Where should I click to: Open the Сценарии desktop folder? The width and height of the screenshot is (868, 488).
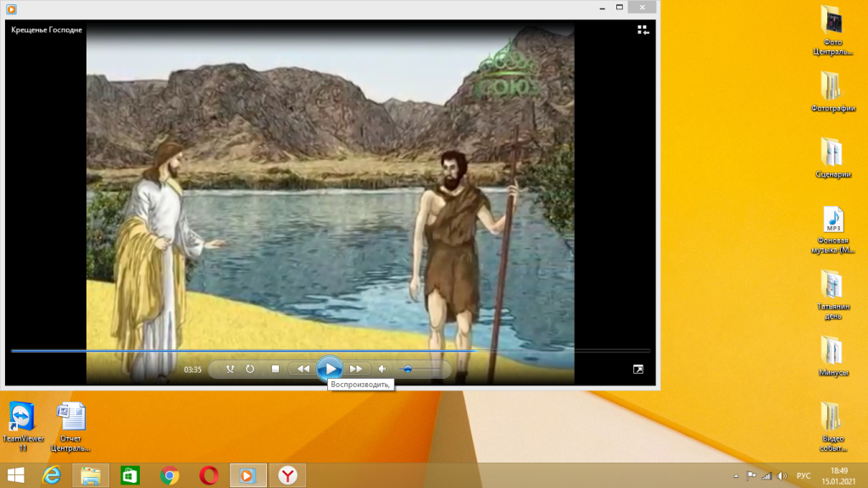pyautogui.click(x=832, y=158)
